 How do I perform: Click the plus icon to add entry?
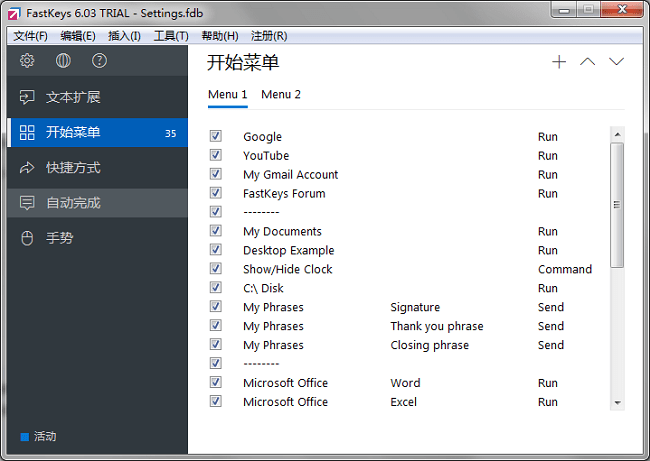click(559, 62)
